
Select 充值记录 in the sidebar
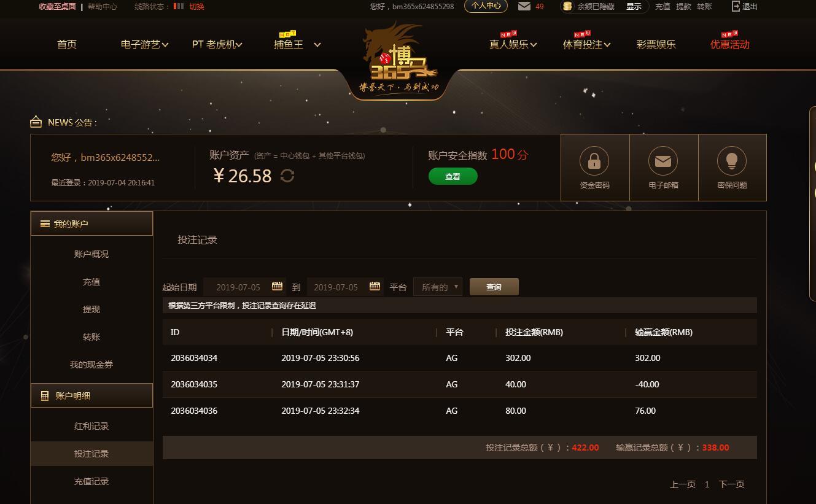91,481
